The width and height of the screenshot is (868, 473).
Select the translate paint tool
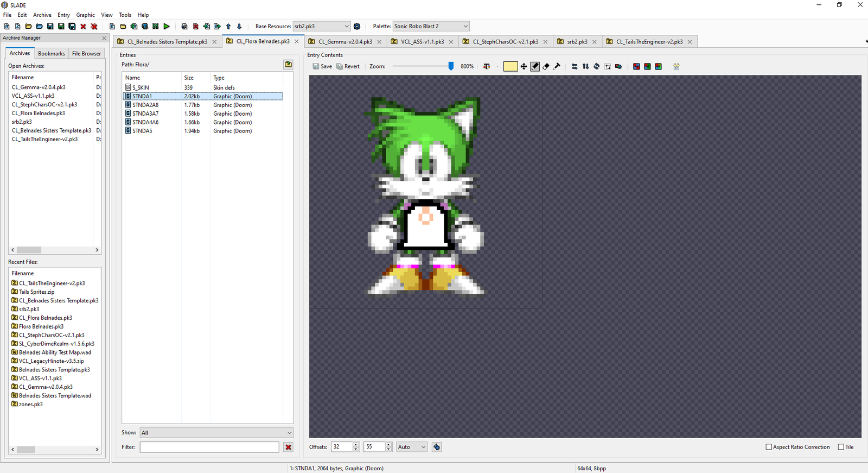[x=557, y=66]
